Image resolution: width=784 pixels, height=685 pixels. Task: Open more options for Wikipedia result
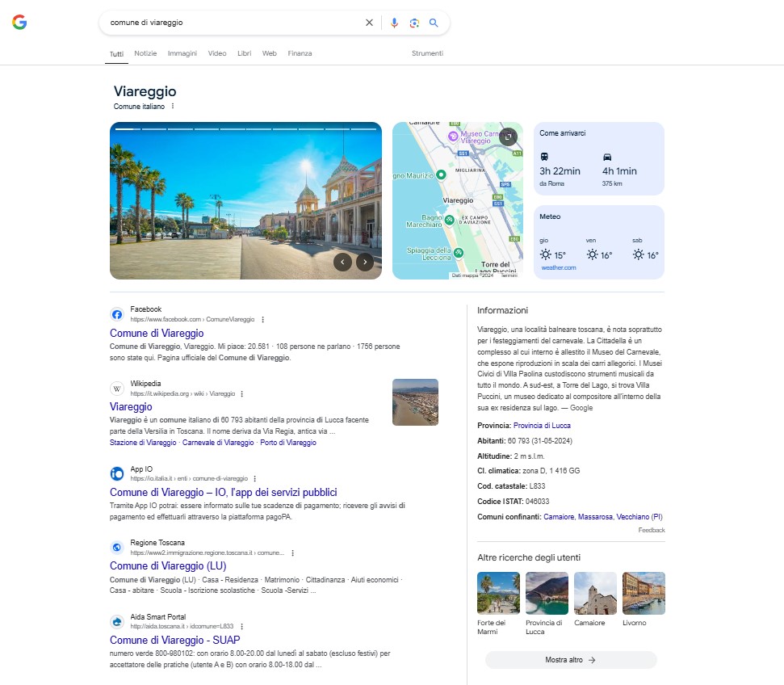point(242,393)
